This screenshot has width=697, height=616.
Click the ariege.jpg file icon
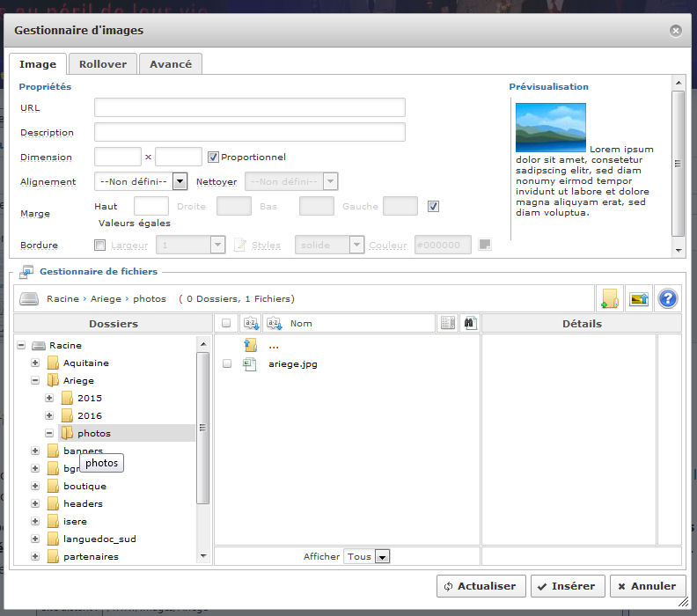[x=249, y=364]
